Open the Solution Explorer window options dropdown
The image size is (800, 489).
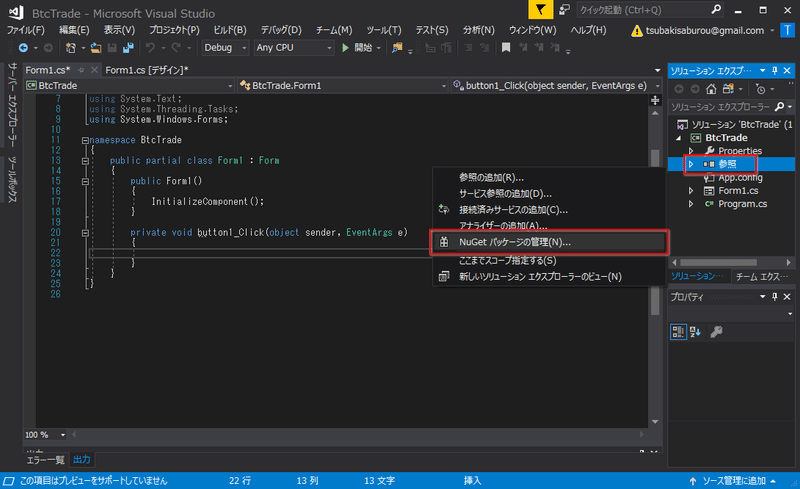point(762,70)
